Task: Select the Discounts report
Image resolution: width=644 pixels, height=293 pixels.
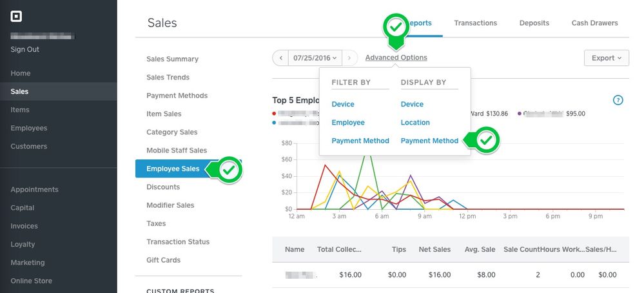Action: click(x=163, y=187)
